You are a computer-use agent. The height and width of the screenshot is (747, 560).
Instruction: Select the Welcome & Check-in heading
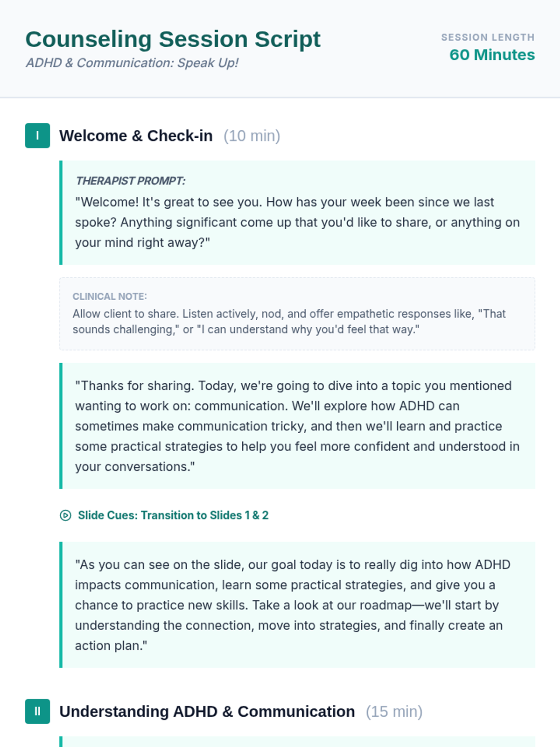(x=136, y=136)
